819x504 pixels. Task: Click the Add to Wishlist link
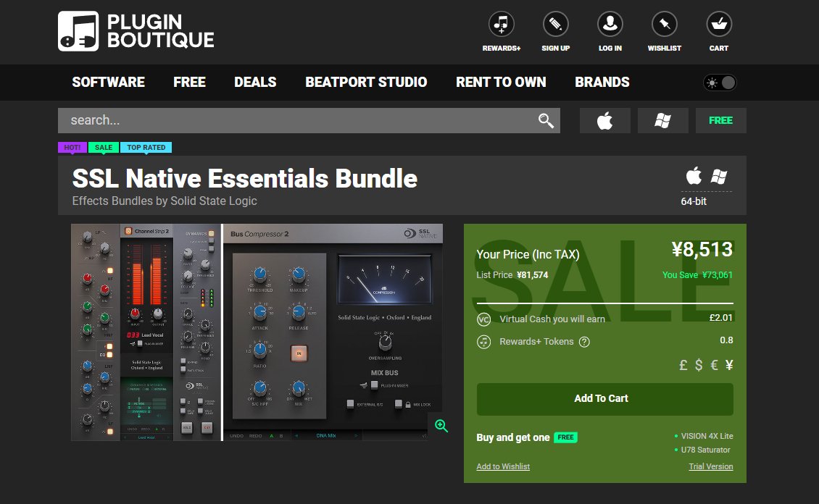pos(503,466)
